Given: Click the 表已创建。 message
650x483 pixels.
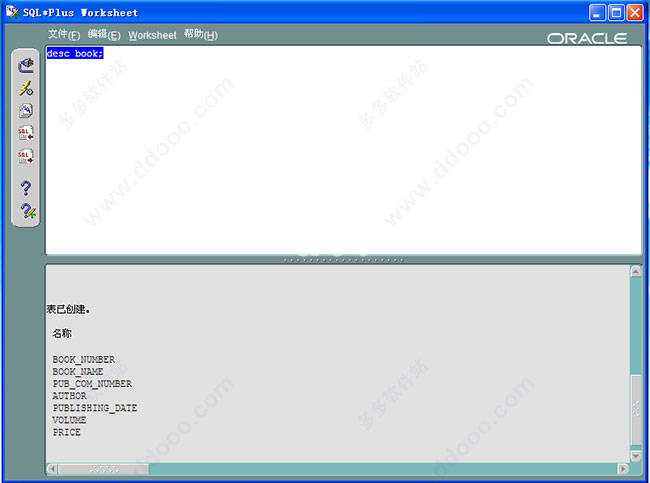Looking at the screenshot, I should click(x=68, y=309).
